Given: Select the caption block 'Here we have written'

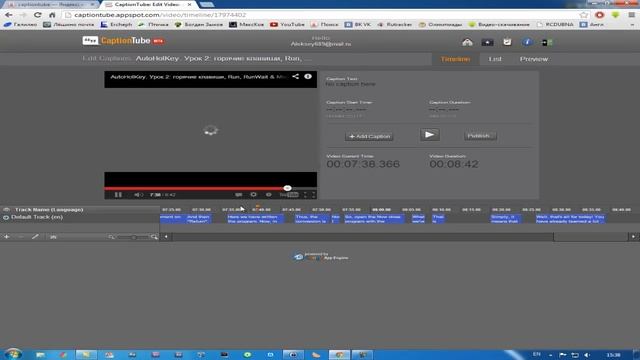Looking at the screenshot, I should [x=255, y=219].
